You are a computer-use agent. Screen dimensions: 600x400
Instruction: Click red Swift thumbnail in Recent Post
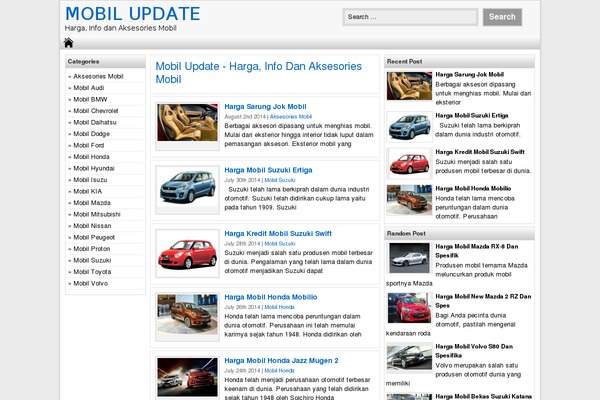tap(409, 163)
